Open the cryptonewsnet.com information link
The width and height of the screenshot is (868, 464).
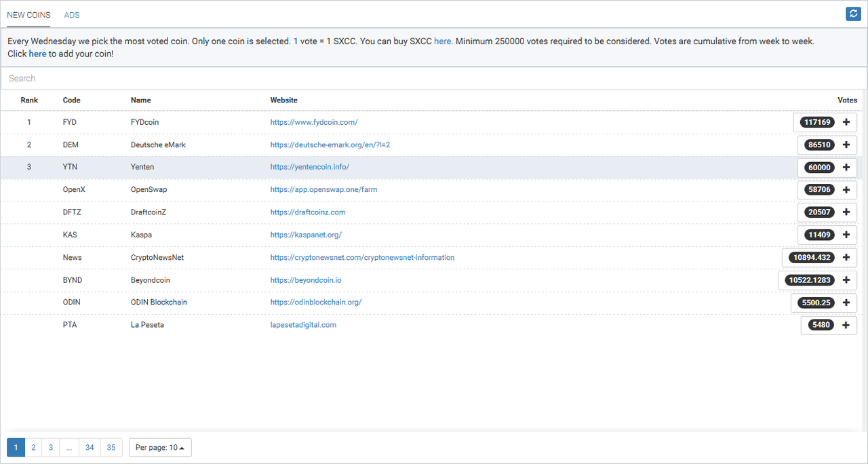point(362,257)
